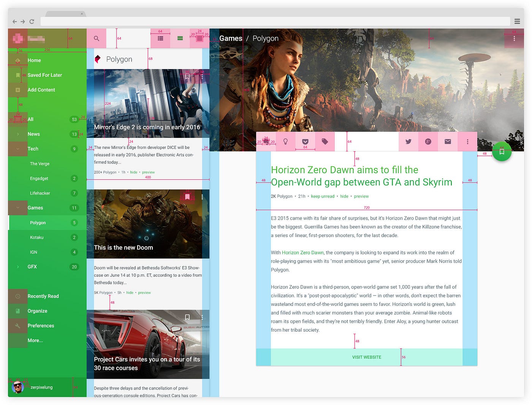Open the Games breadcrumb menu item
This screenshot has height=405, width=532.
click(231, 38)
